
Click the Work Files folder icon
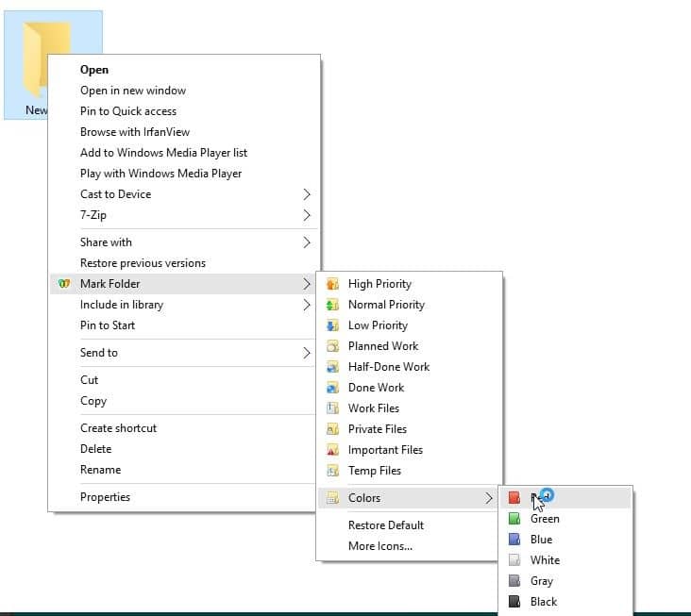[x=332, y=408]
